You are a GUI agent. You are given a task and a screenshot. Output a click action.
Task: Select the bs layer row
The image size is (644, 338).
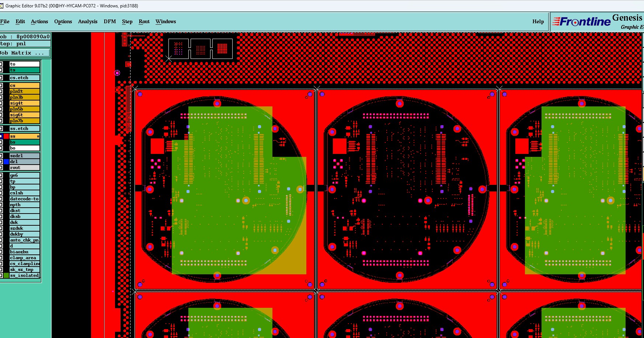24,142
